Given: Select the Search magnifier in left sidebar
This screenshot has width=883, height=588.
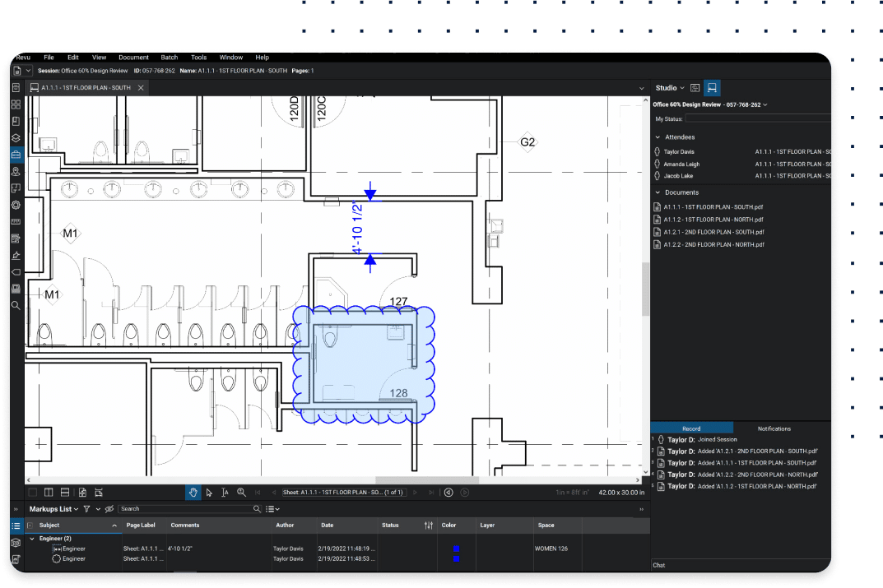Looking at the screenshot, I should 16,305.
